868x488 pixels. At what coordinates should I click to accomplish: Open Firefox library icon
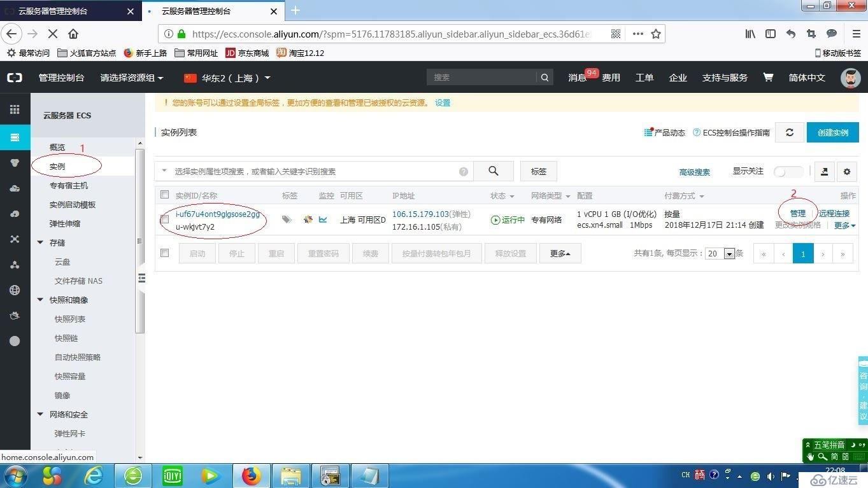751,34
